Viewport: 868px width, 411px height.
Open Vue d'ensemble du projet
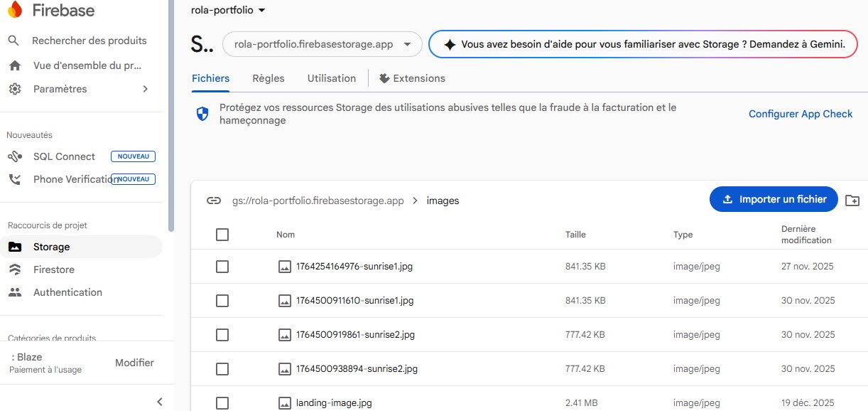pos(81,65)
